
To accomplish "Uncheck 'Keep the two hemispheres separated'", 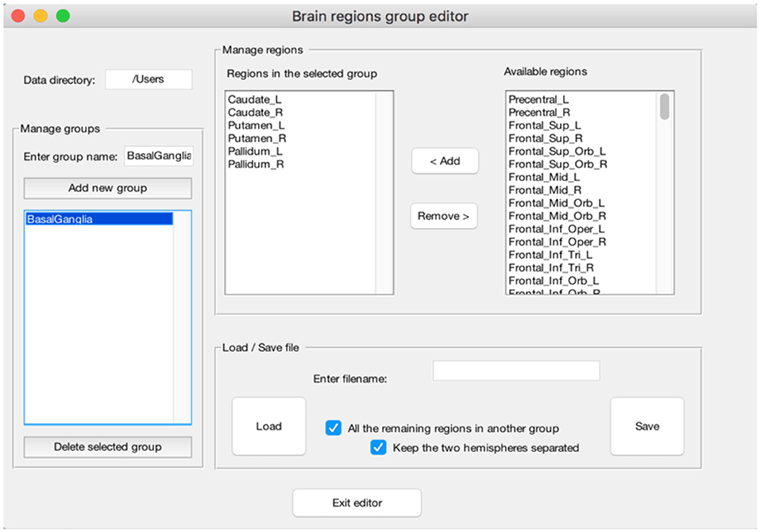I will [379, 447].
